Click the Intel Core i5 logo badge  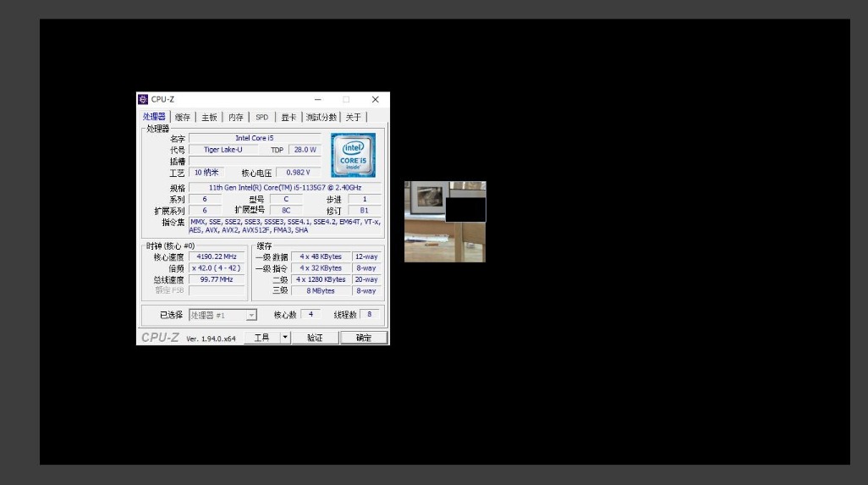coord(353,154)
